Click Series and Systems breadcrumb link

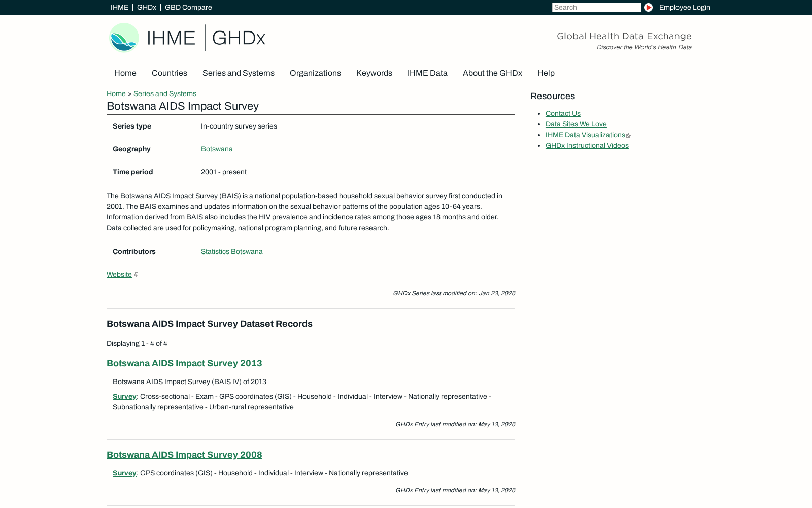[x=165, y=93]
